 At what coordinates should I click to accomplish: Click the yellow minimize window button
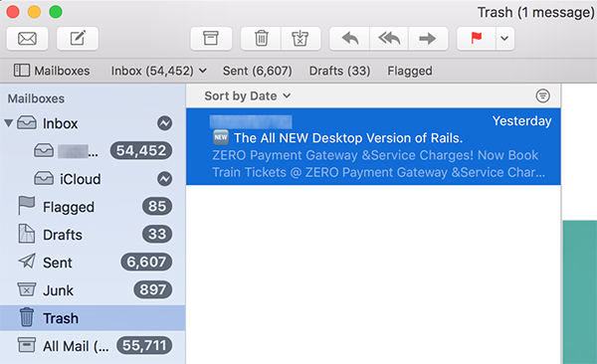[34, 12]
